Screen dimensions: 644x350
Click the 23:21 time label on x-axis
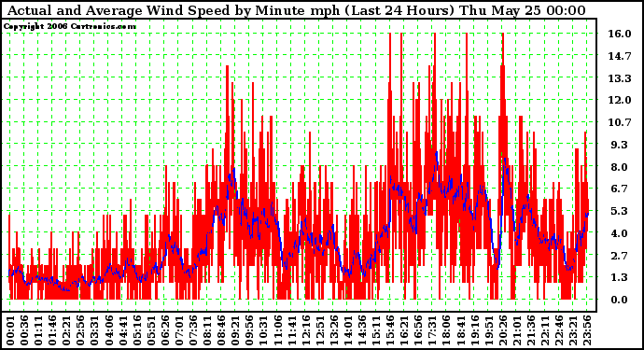tap(573, 330)
